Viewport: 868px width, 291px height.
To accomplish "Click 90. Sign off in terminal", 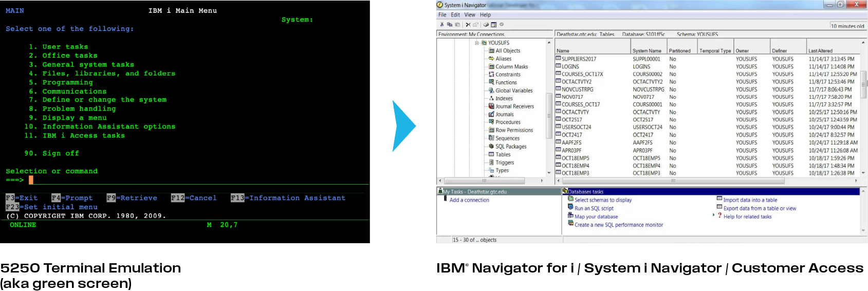I will click(x=51, y=153).
